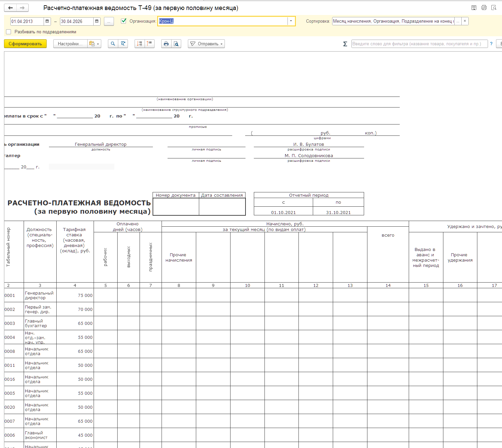Uncheck the Организация filter checkbox
Image resolution: width=502 pixels, height=448 pixels.
(124, 21)
